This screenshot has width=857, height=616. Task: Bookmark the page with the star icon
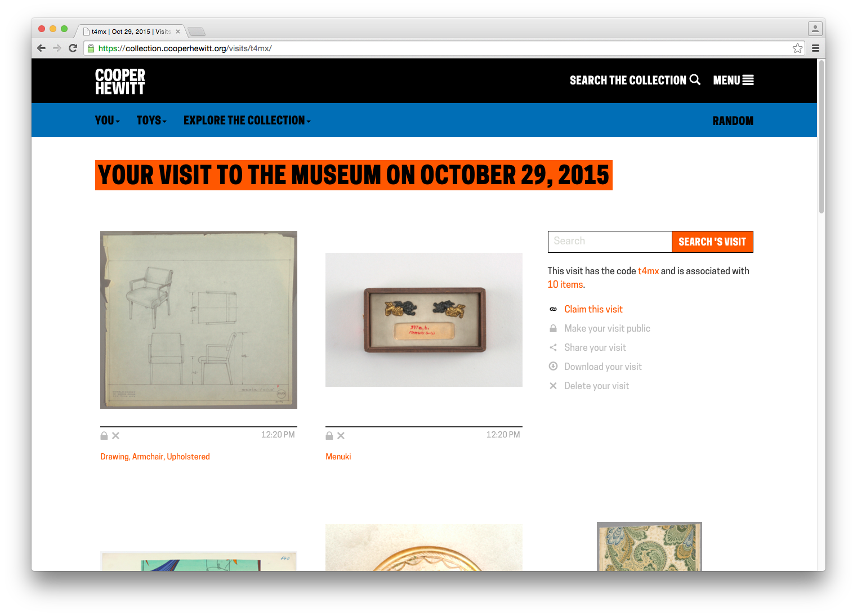(797, 48)
